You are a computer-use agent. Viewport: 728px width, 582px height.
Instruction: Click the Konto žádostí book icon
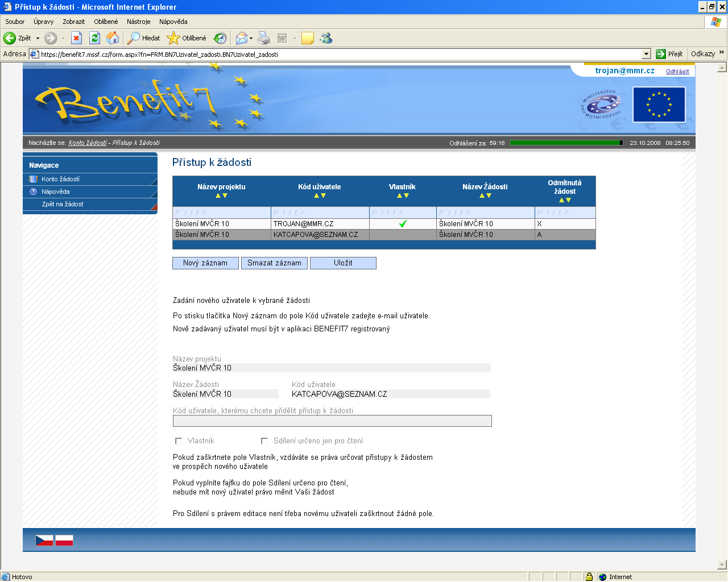(x=33, y=179)
